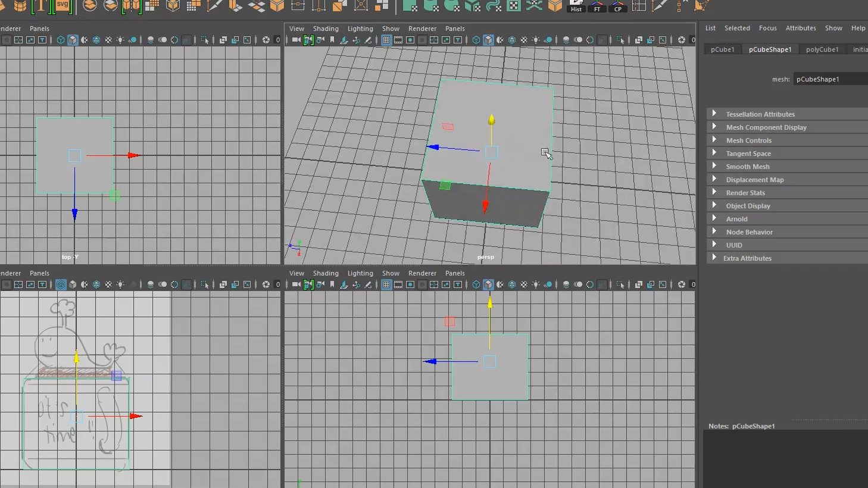Click the polygon Type tool shelf icon

tap(40, 6)
